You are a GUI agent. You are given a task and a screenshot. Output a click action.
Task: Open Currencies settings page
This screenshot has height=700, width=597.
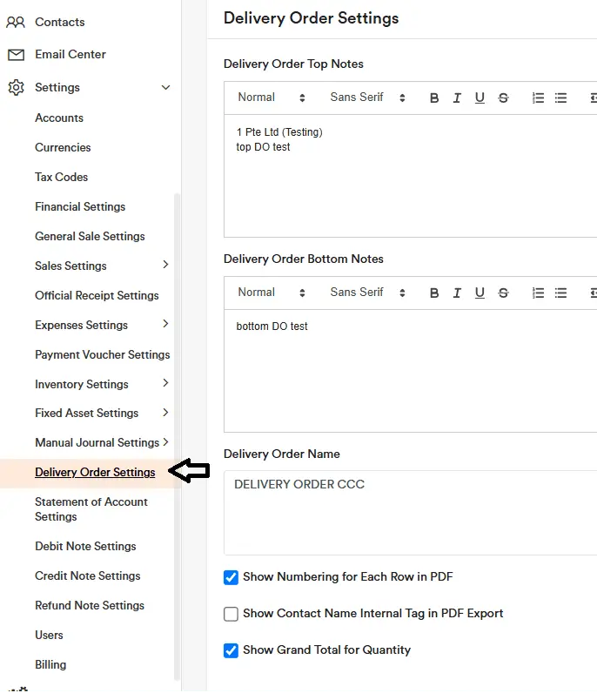click(x=63, y=147)
